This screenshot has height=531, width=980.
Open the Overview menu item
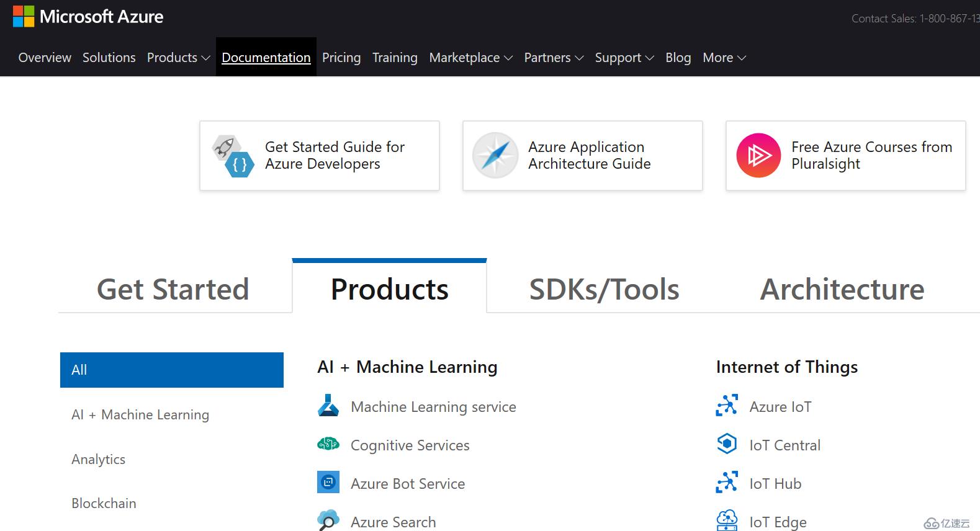point(45,58)
